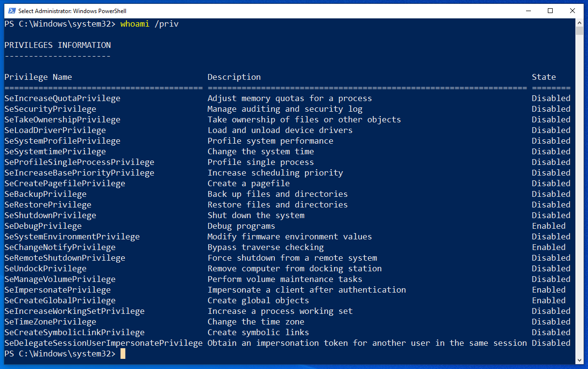Click the scrollbar up arrow
The height and width of the screenshot is (369, 588).
click(x=579, y=22)
